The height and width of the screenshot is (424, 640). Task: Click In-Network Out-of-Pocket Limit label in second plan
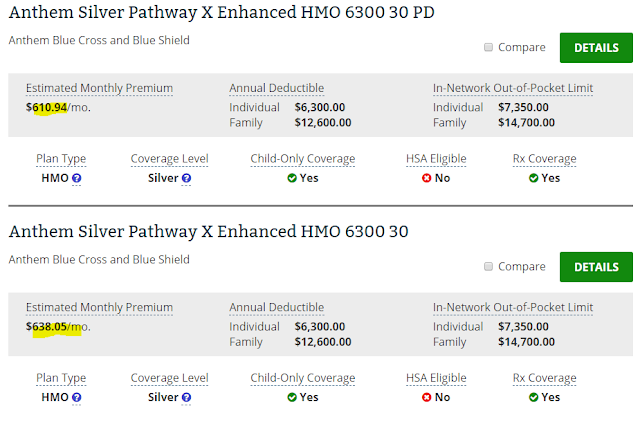pyautogui.click(x=513, y=307)
